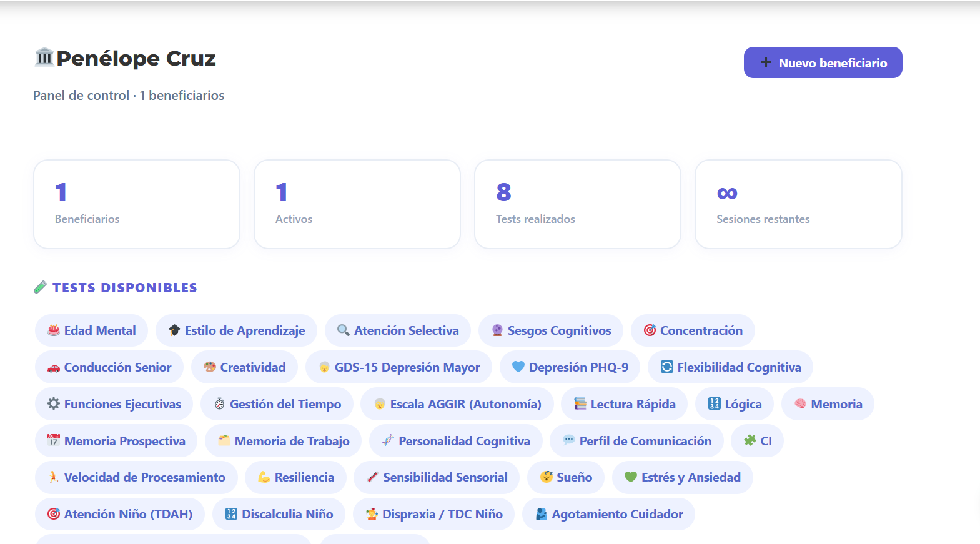Choose the Sesgos Cognitivos test
980x544 pixels.
(x=551, y=330)
